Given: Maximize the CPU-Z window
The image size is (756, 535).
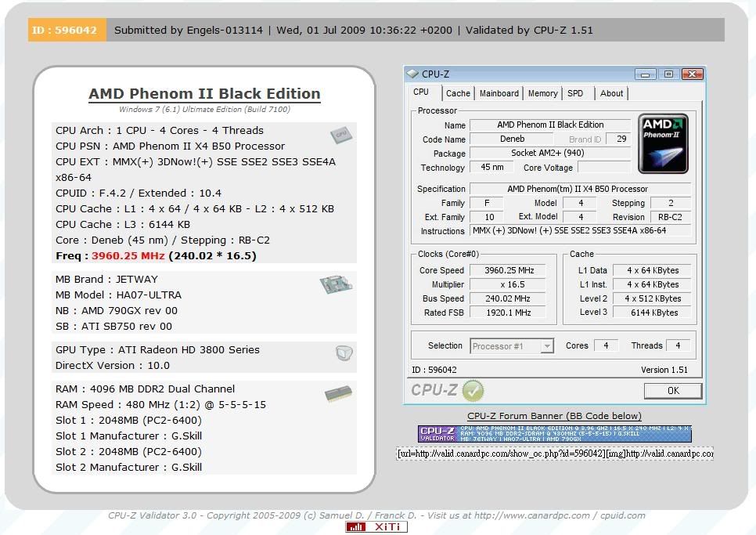Looking at the screenshot, I should pyautogui.click(x=668, y=74).
